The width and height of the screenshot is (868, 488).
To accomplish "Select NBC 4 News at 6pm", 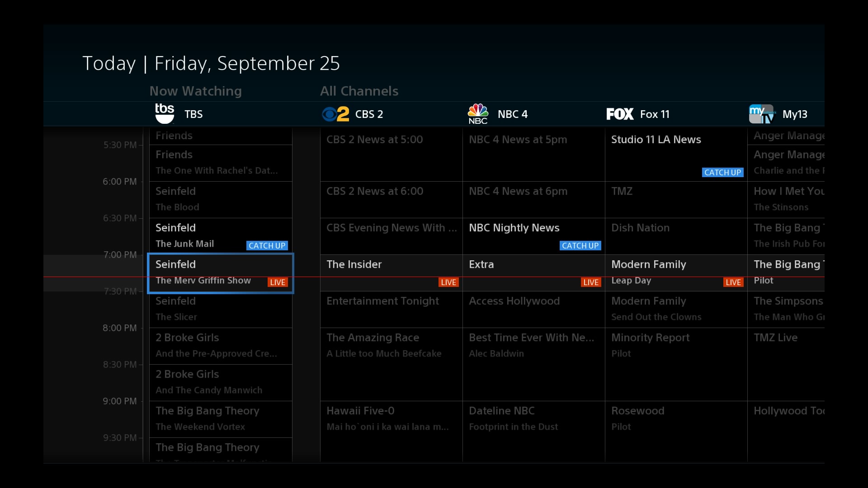I will 533,200.
